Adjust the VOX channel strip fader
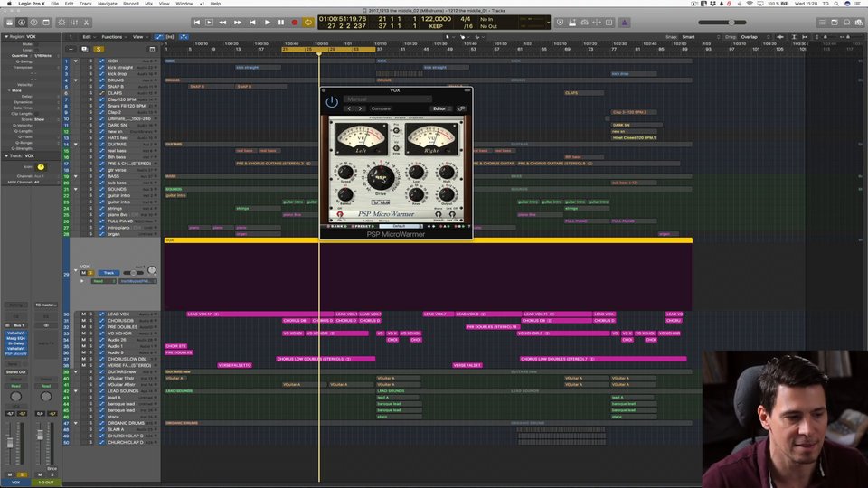Screen dimensions: 868x488 point(10,443)
